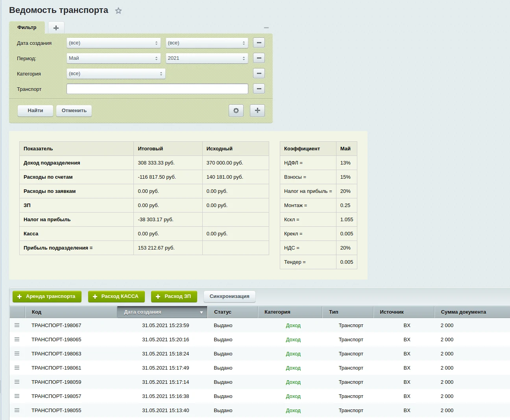510x420 pixels.
Task: Click the Найти button
Action: [x=35, y=111]
